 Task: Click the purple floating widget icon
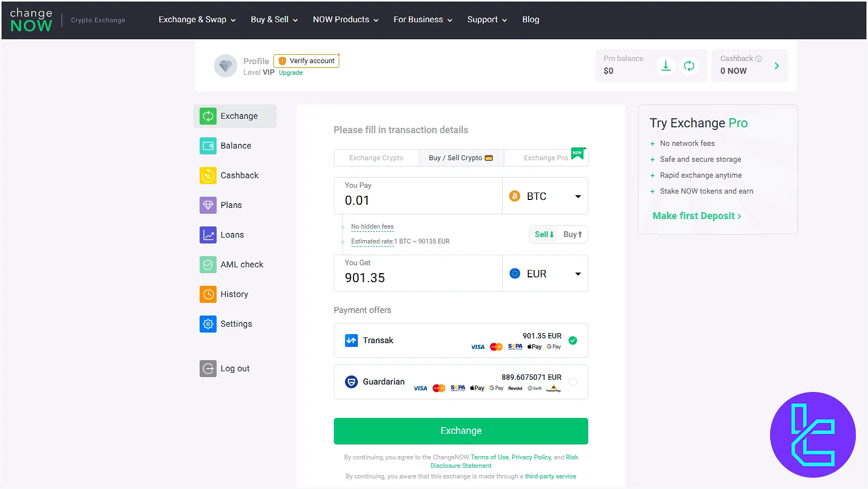[813, 435]
